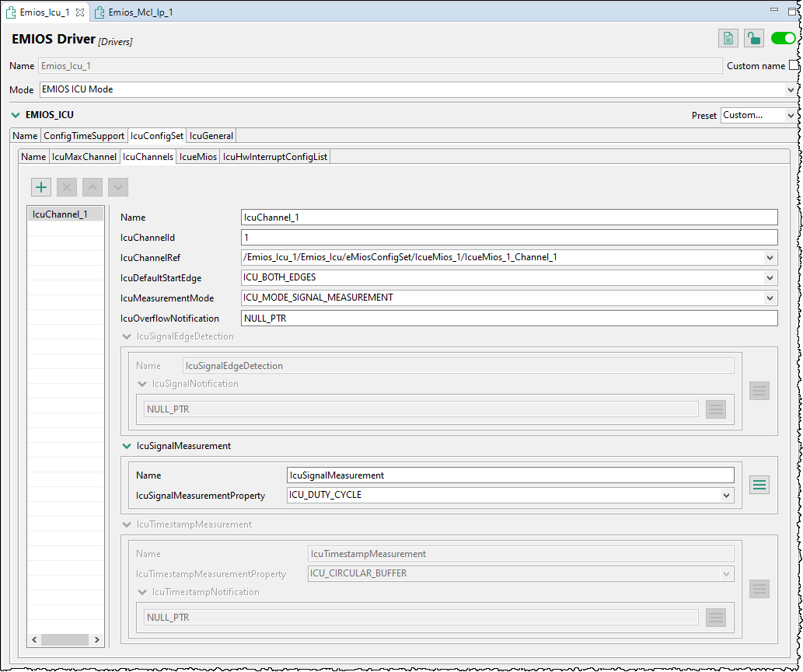
Task: Click menu icon beside IcuSignalEdgeDetection group
Action: tap(759, 391)
